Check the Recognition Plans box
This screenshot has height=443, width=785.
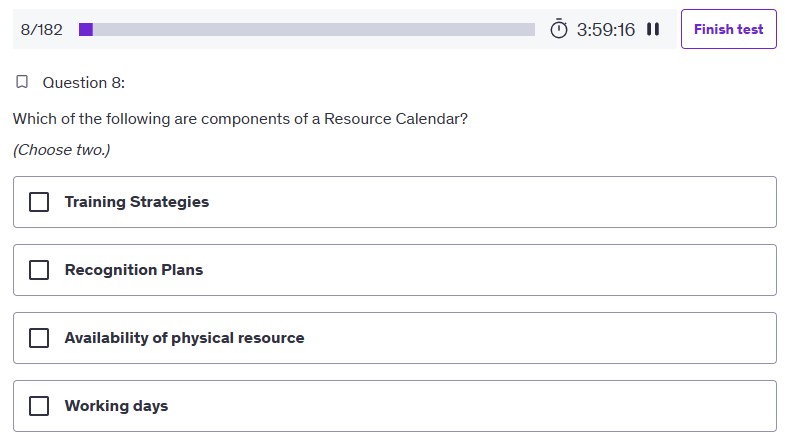39,270
